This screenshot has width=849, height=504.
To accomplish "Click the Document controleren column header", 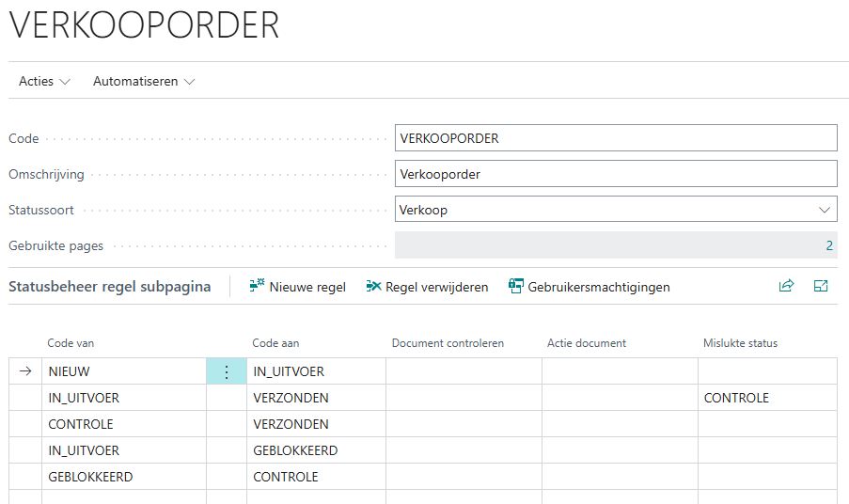I will pyautogui.click(x=448, y=343).
